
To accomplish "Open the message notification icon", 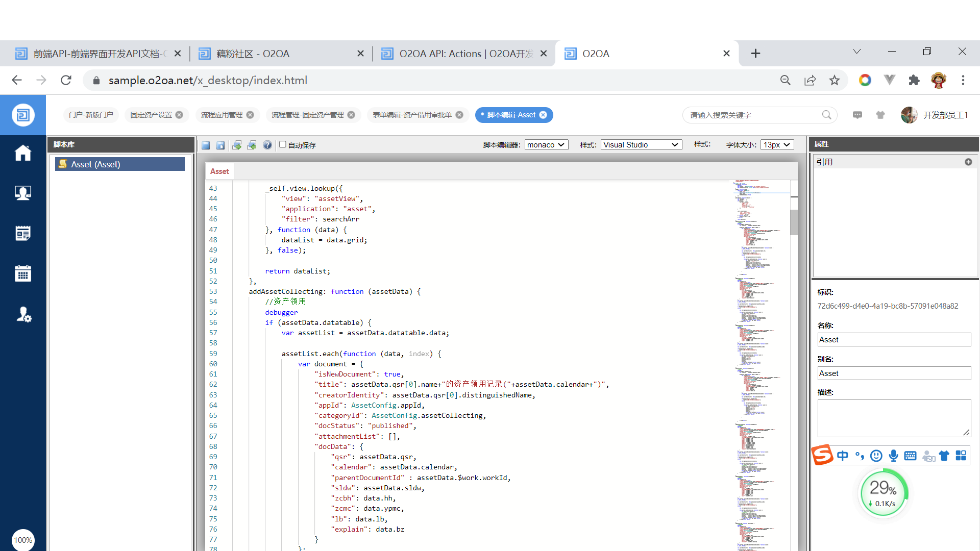I will tap(857, 115).
